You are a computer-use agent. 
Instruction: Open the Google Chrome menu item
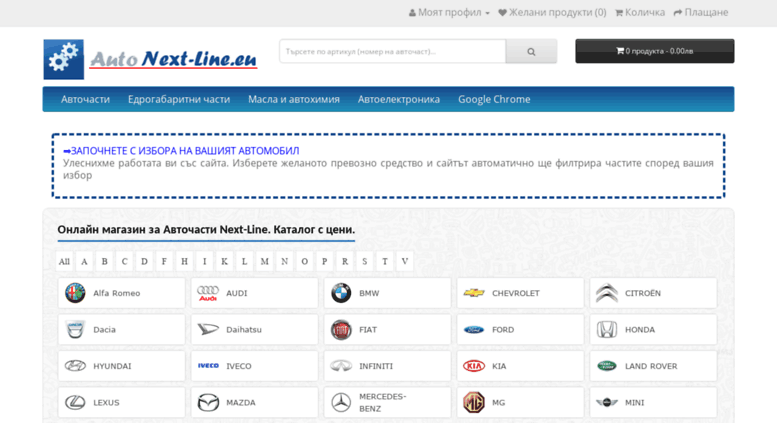tap(494, 99)
